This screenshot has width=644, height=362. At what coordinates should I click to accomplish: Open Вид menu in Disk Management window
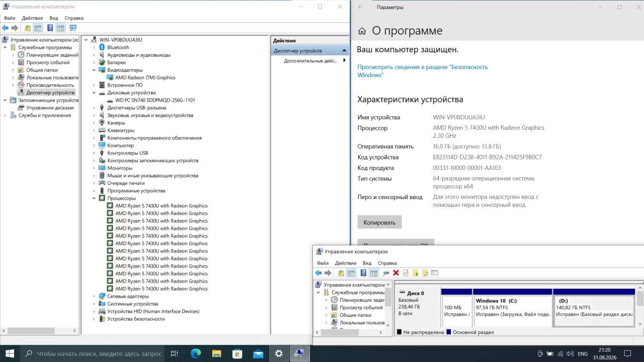pos(367,263)
